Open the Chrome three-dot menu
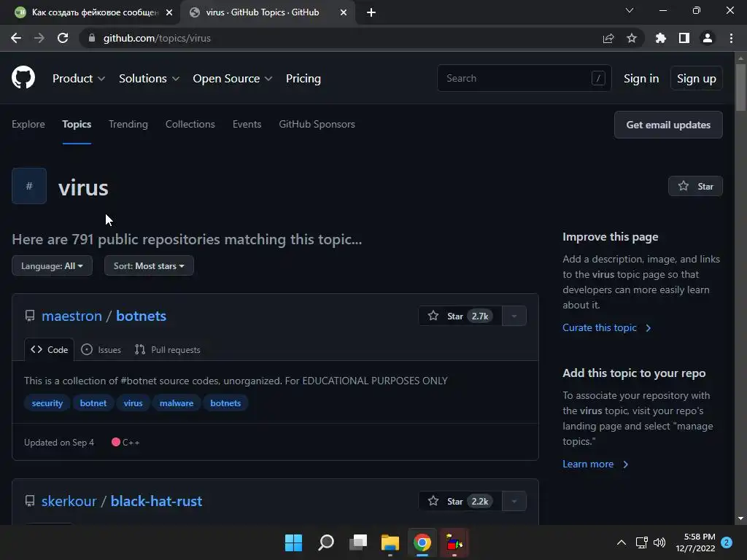Viewport: 747px width, 560px height. pos(731,38)
